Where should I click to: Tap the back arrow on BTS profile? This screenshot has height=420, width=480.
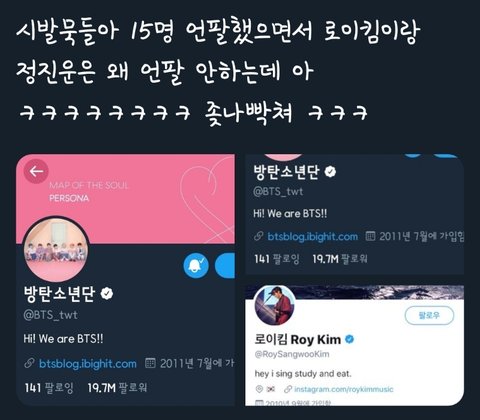click(x=36, y=171)
